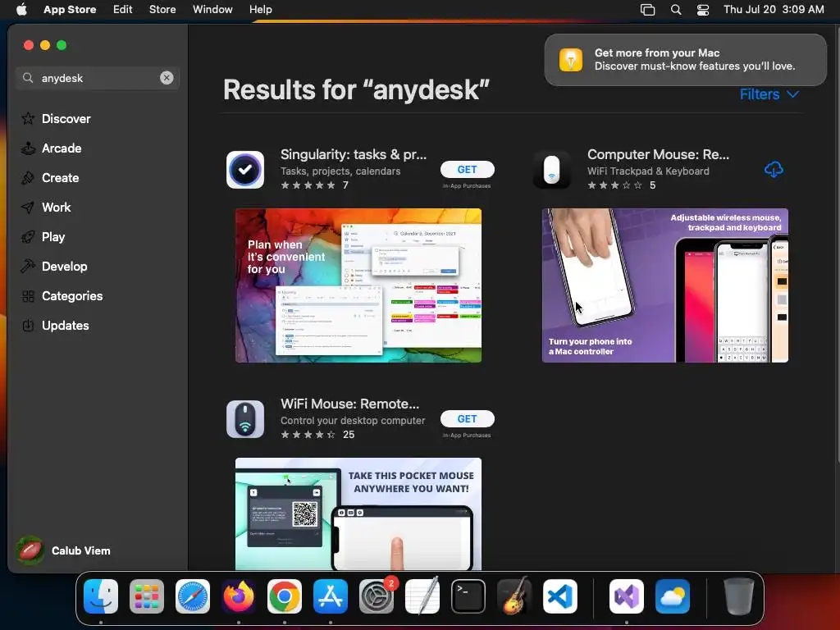
Task: Click 'WiFi Trackpad & Keyboard' subtitle
Action: pyautogui.click(x=648, y=171)
